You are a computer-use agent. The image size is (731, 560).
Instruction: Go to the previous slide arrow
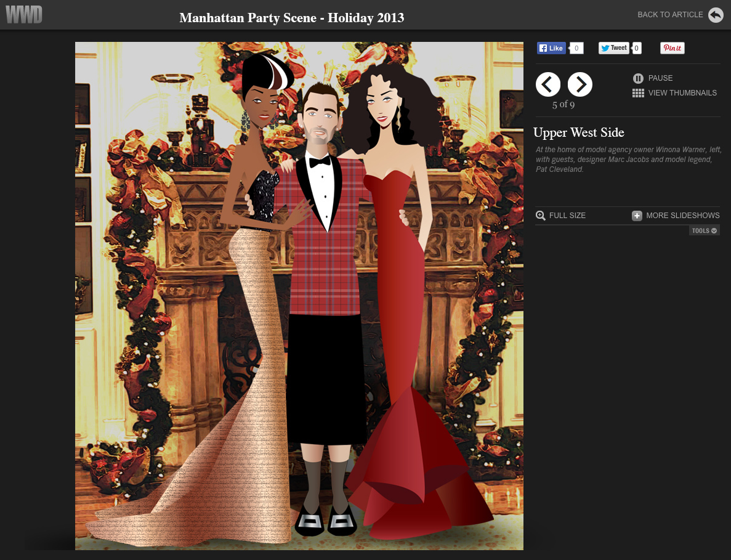(x=548, y=84)
